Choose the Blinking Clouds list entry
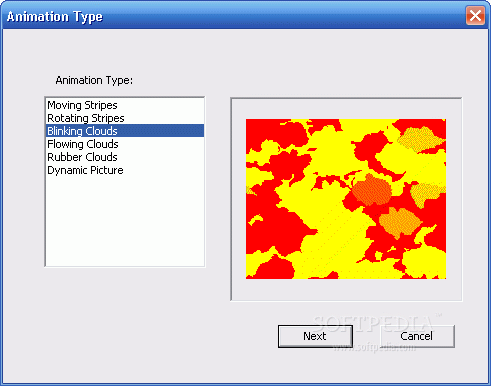 125,131
